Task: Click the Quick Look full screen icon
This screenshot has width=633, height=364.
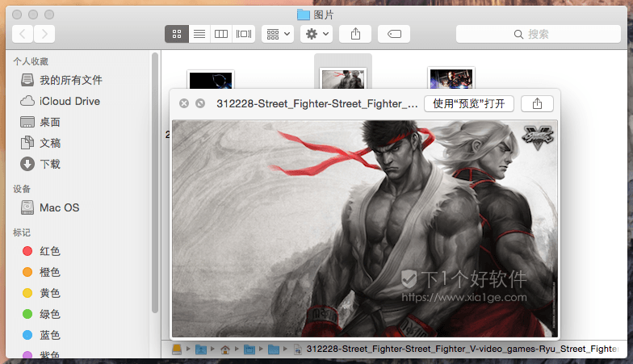Action: click(x=200, y=103)
